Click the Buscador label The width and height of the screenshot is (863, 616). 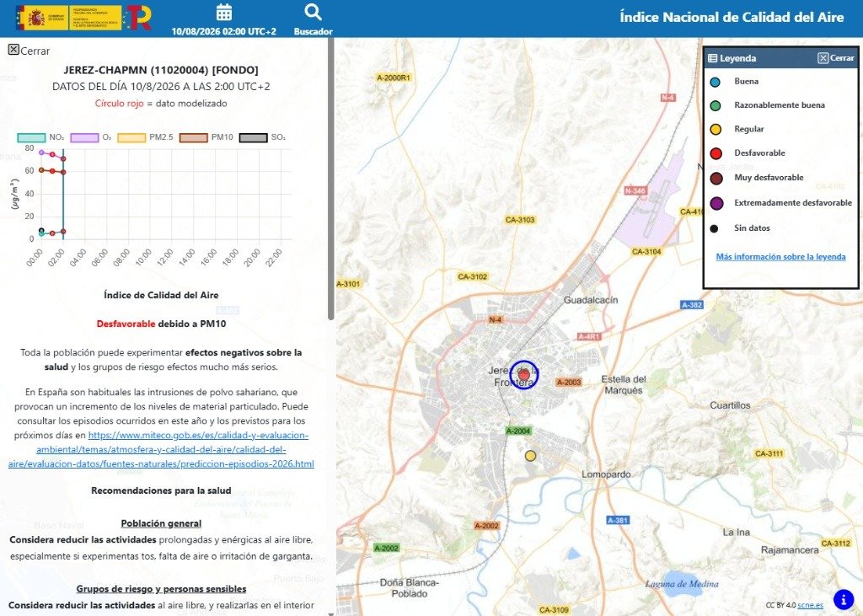click(x=314, y=31)
